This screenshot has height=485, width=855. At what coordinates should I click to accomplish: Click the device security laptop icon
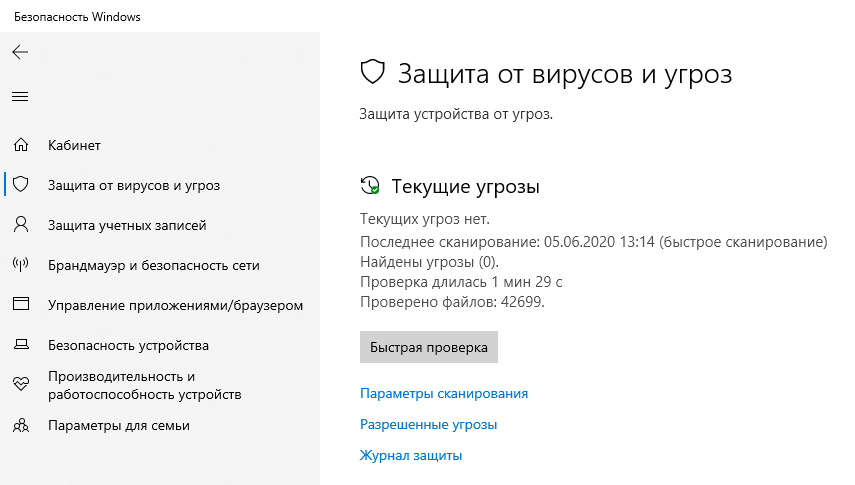click(x=20, y=345)
